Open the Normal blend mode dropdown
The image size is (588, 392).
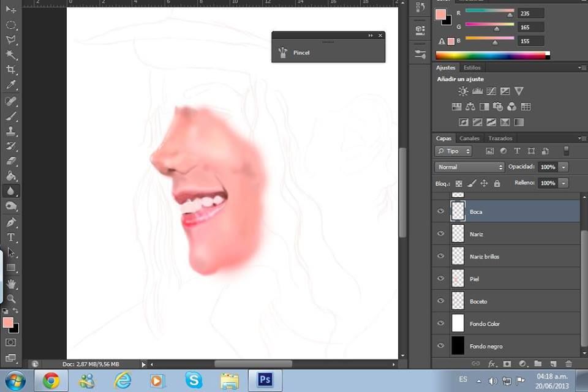(x=469, y=167)
